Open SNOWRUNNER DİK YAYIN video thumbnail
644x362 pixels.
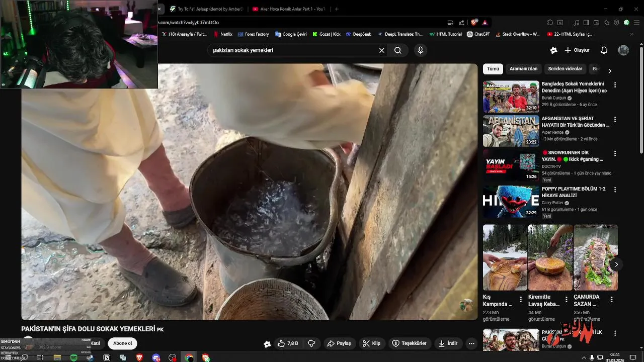pyautogui.click(x=511, y=165)
